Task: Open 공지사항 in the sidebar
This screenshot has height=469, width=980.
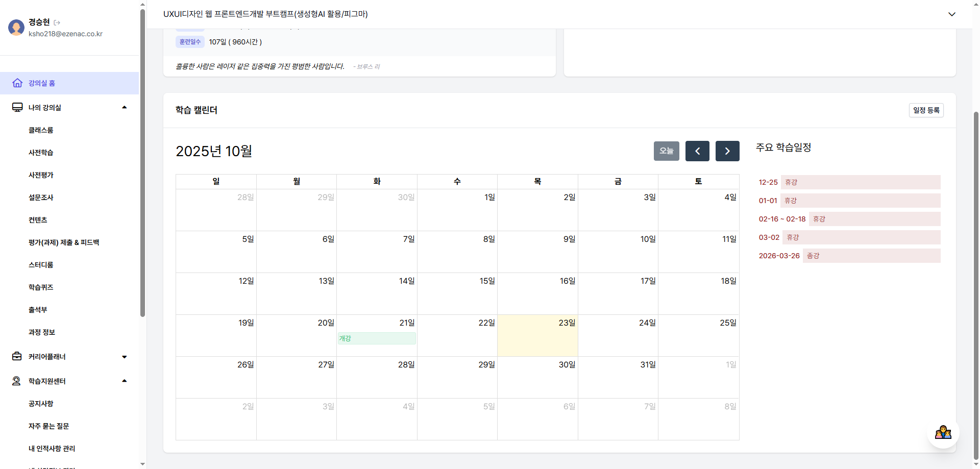Action: pyautogui.click(x=41, y=404)
